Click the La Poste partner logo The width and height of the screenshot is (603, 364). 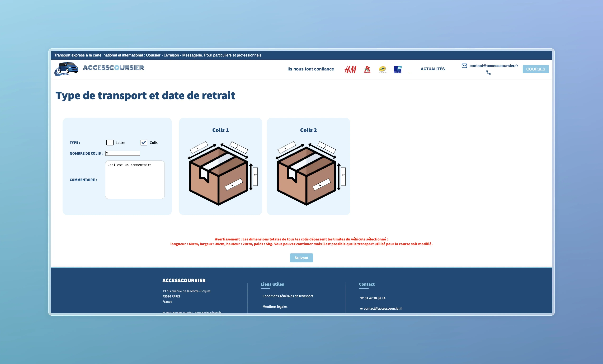click(382, 69)
